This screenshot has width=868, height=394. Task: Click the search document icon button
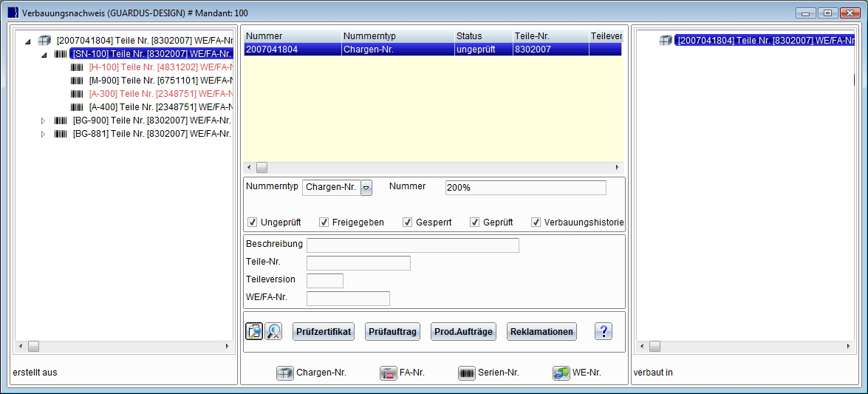pyautogui.click(x=253, y=332)
